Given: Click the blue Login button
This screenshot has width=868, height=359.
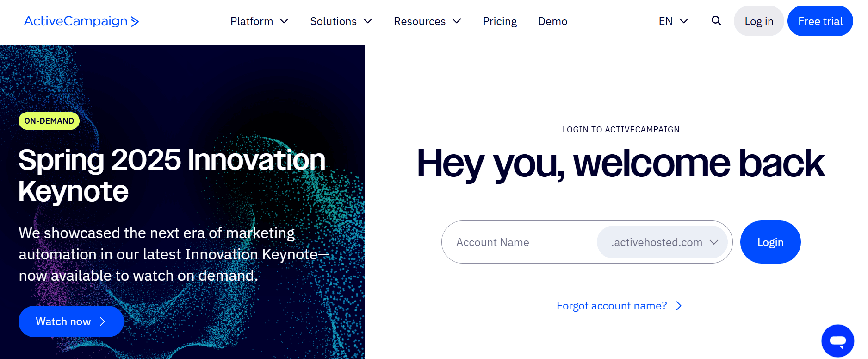Looking at the screenshot, I should (770, 242).
